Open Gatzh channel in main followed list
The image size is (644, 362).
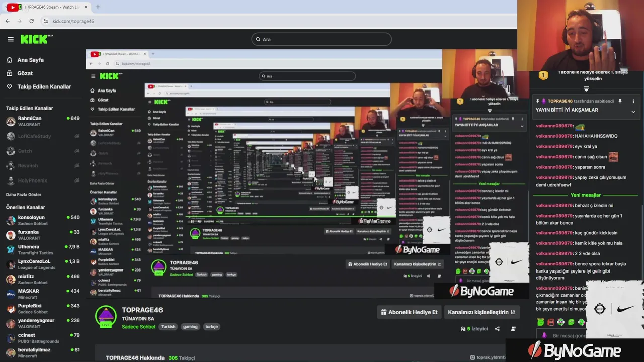(x=43, y=151)
